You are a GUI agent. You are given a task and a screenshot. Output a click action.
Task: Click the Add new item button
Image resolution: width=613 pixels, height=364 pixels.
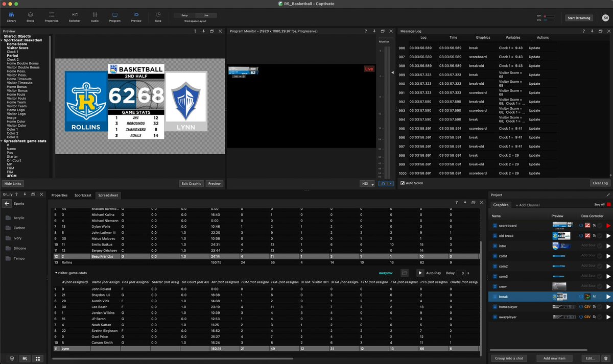click(x=555, y=358)
